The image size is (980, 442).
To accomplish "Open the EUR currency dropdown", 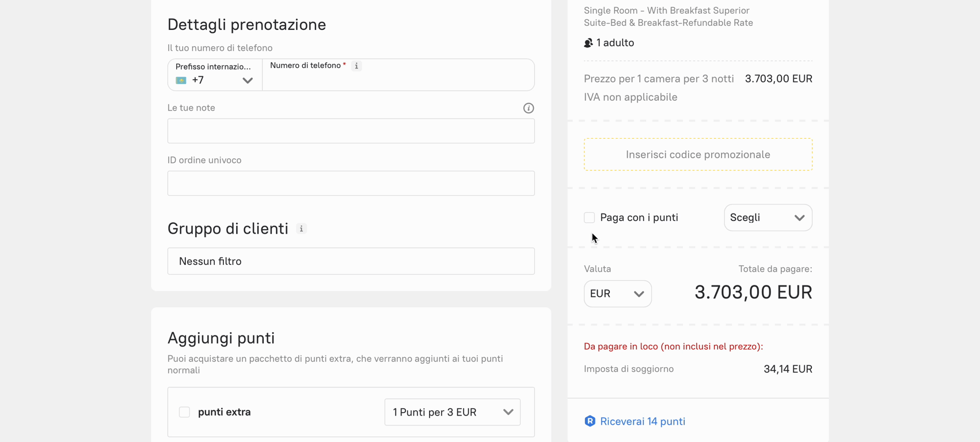I will pyautogui.click(x=617, y=294).
